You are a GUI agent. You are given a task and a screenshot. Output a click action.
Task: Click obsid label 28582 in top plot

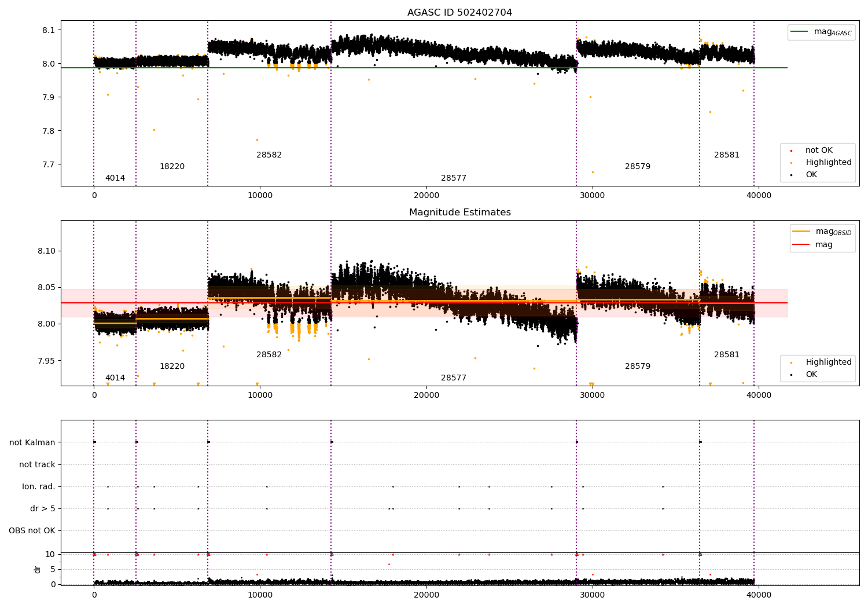click(x=269, y=155)
